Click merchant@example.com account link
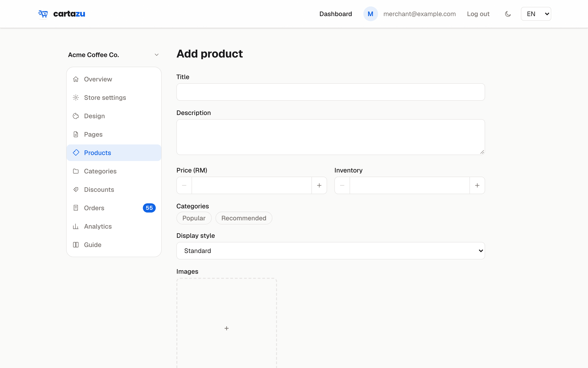This screenshot has width=588, height=368. [x=419, y=14]
